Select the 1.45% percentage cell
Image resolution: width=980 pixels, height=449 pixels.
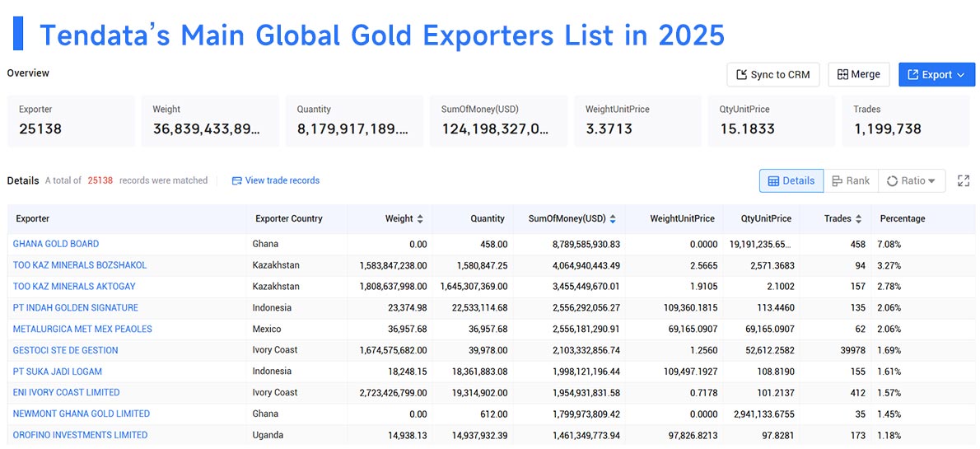[890, 414]
